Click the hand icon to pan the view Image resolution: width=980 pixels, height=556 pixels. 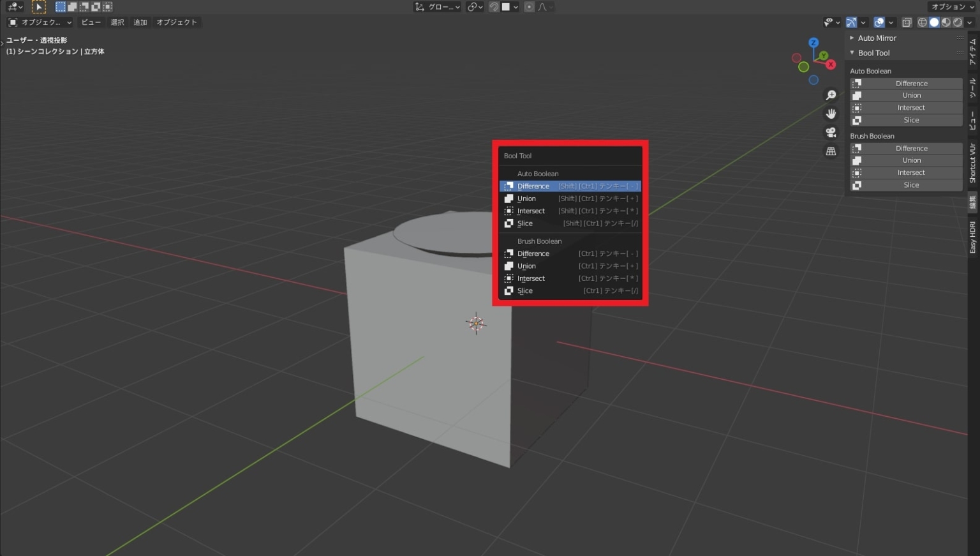tap(831, 114)
